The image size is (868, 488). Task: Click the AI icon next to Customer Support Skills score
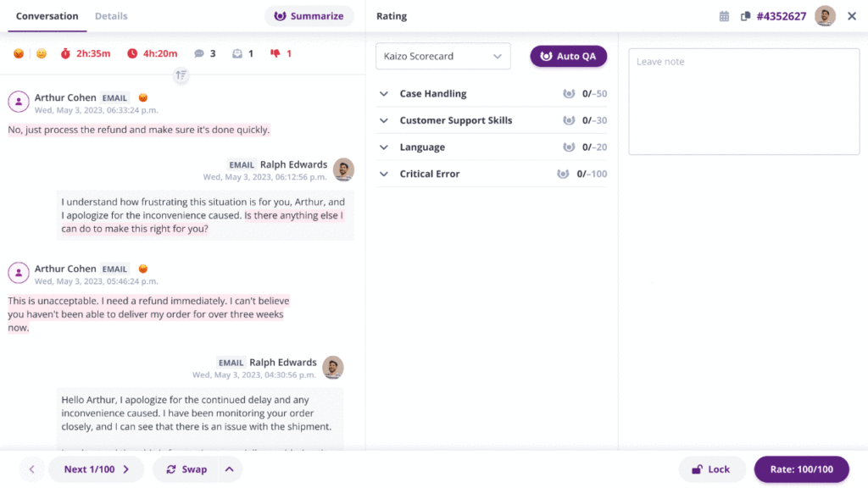[569, 120]
